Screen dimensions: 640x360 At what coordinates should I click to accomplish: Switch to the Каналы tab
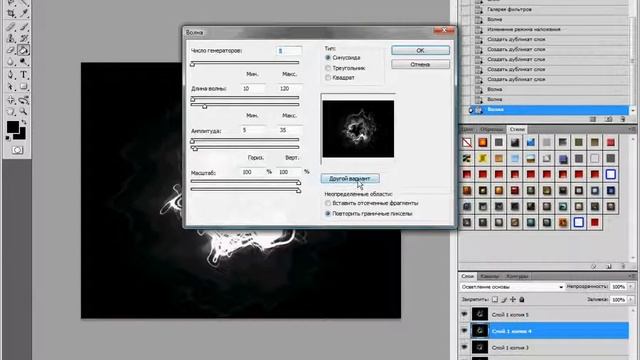pyautogui.click(x=489, y=276)
